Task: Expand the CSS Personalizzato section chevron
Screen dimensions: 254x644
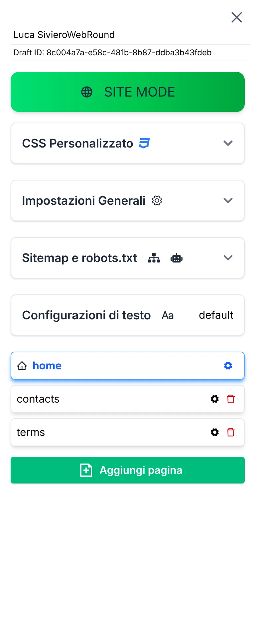Action: [228, 143]
